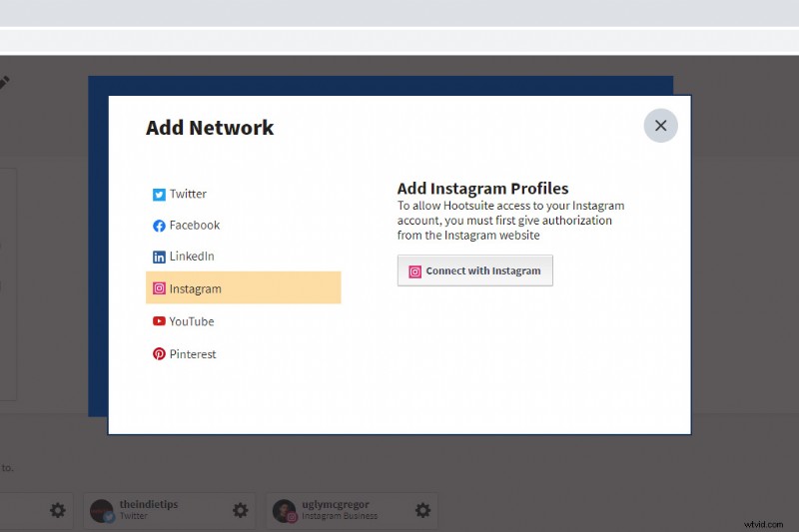
Task: Click the Instagram icon in highlighted row
Action: (159, 288)
